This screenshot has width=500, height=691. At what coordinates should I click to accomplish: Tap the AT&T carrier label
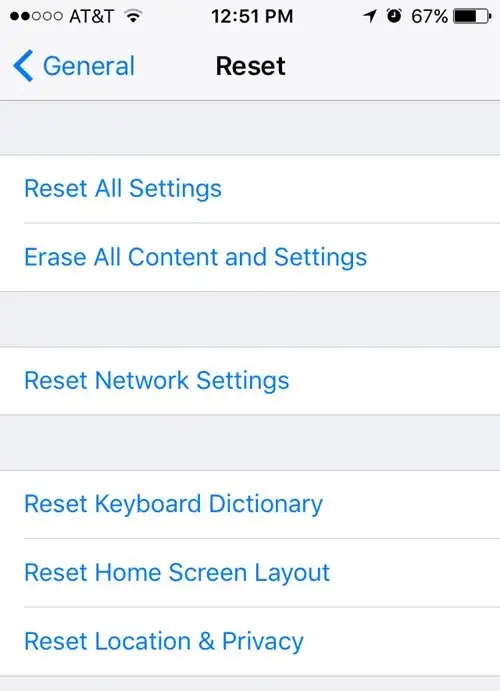92,16
